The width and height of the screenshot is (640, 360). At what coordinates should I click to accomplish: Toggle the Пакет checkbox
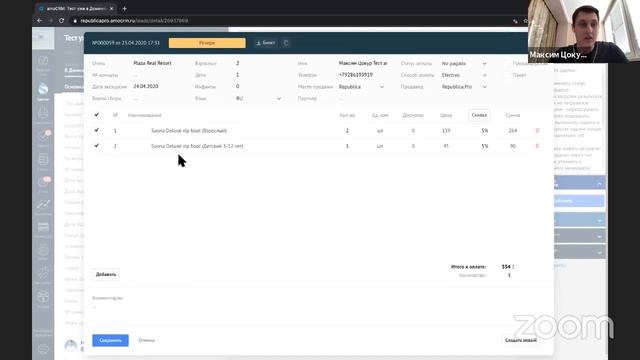(x=507, y=75)
